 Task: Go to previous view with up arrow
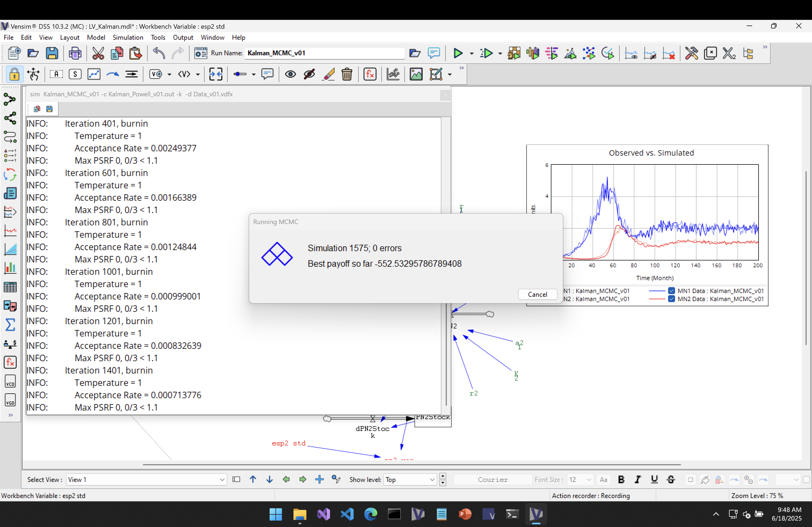coord(253,480)
